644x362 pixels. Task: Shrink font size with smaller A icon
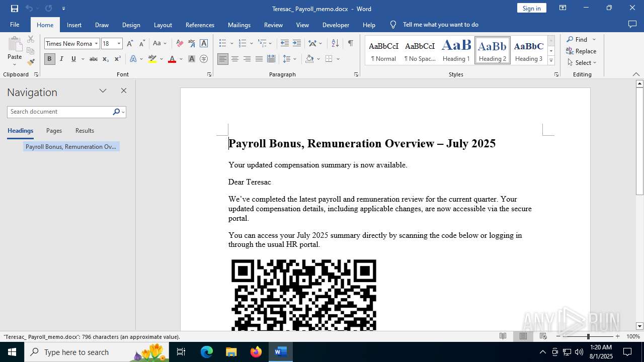pyautogui.click(x=142, y=43)
